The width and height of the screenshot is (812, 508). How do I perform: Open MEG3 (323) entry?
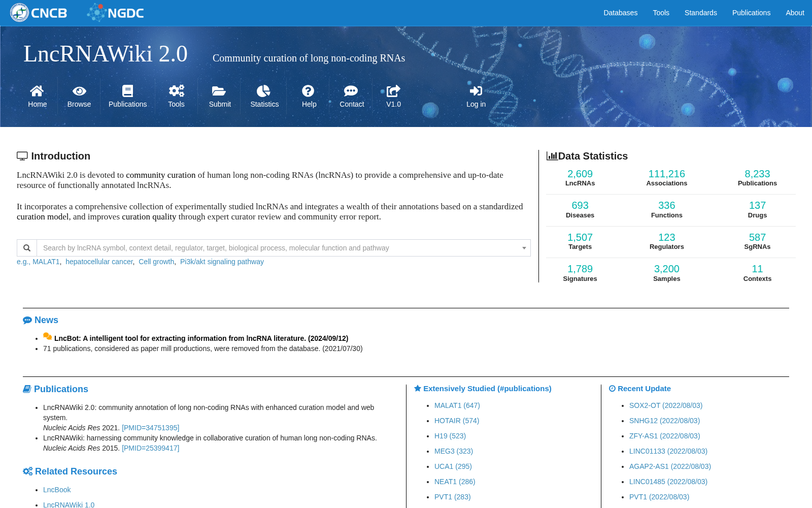(454, 451)
